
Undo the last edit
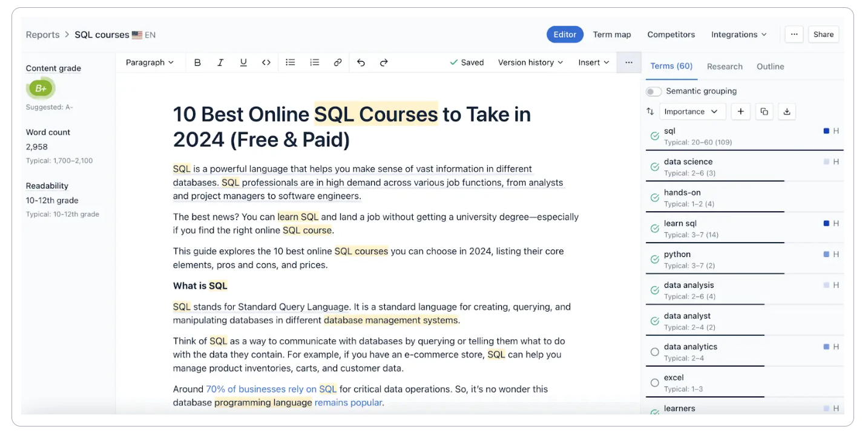[361, 62]
